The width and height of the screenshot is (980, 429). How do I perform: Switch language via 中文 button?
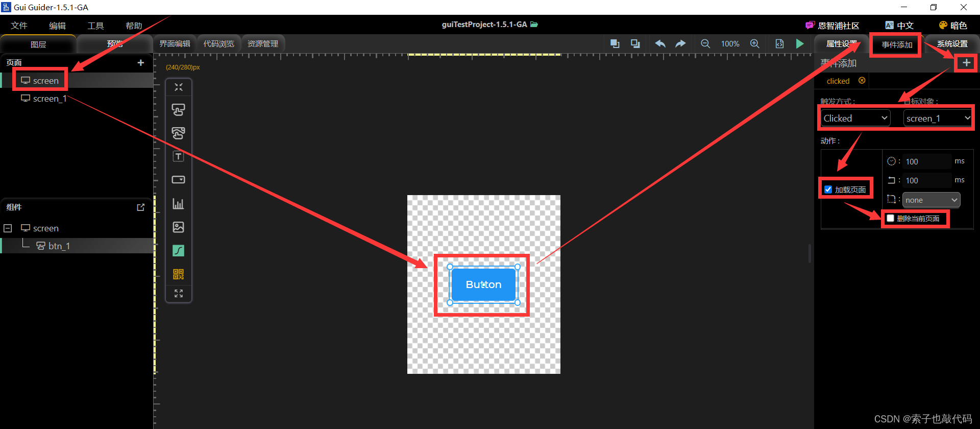(x=899, y=26)
